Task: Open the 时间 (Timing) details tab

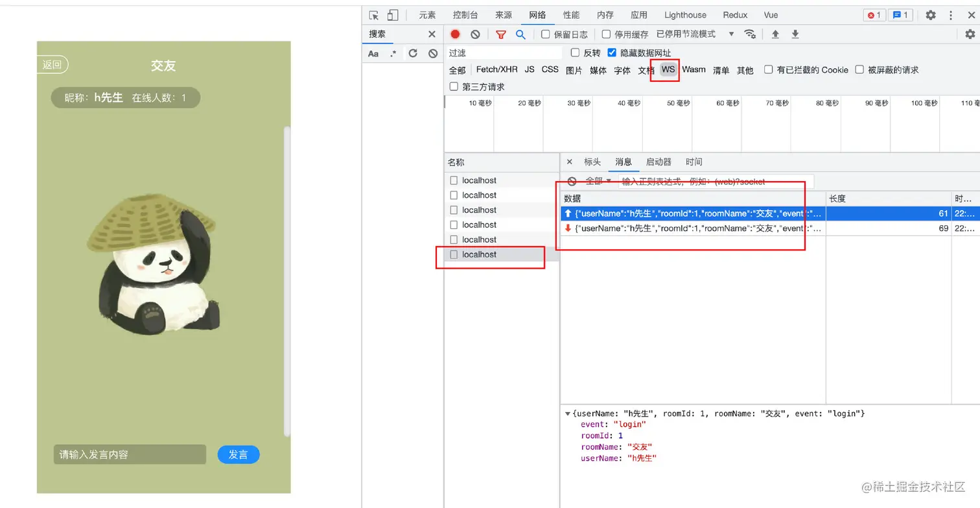Action: (694, 162)
